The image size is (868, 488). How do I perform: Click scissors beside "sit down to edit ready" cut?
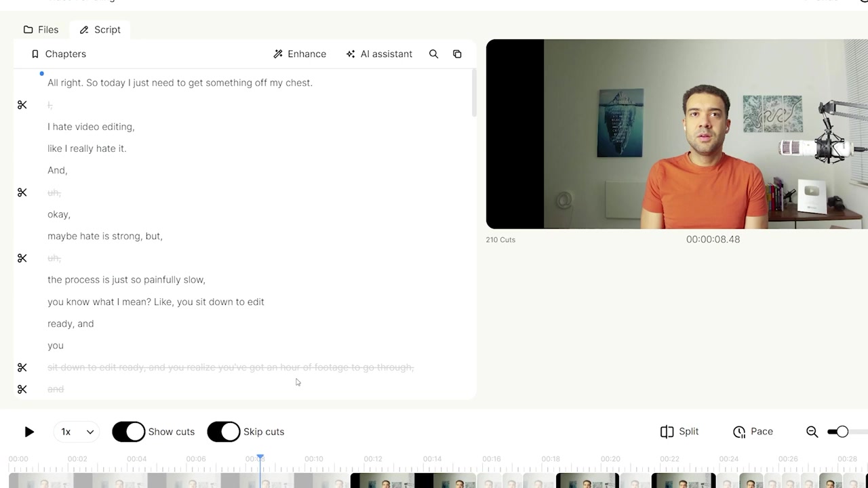pos(22,367)
